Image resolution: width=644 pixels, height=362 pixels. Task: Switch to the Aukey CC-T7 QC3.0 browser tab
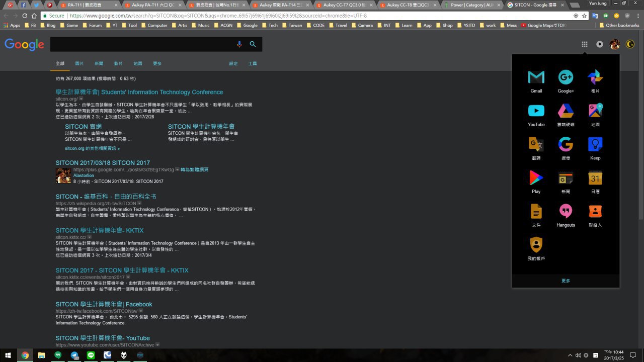(345, 5)
